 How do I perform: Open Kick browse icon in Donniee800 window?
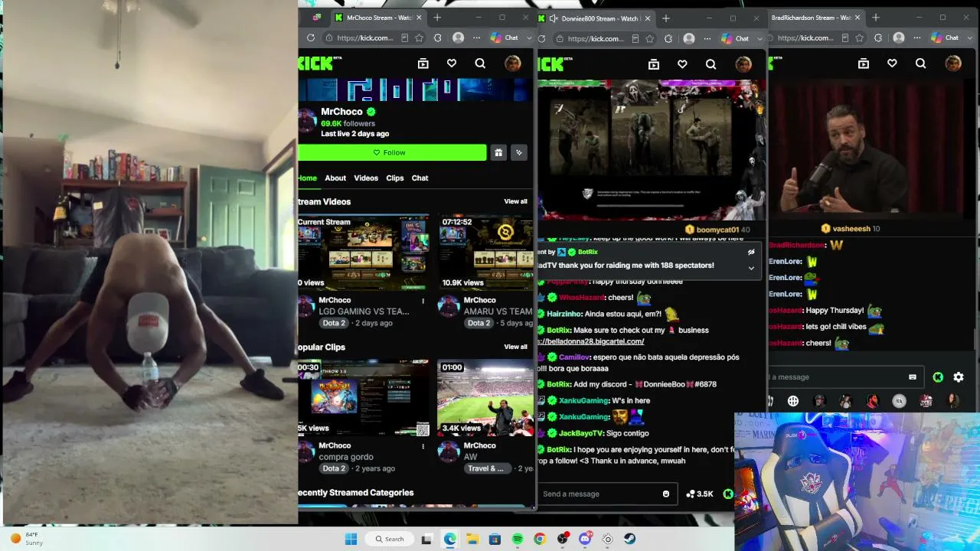point(654,64)
